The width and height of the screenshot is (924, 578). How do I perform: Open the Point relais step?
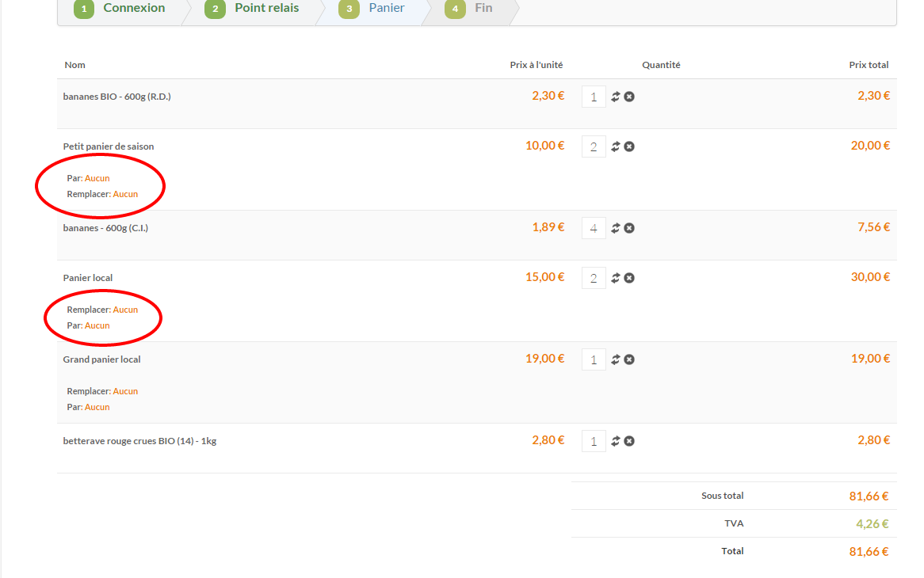(255, 9)
